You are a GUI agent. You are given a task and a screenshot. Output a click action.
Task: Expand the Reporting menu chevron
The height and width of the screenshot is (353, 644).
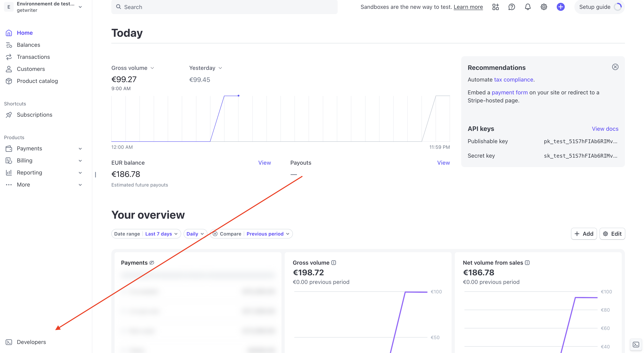pos(80,173)
